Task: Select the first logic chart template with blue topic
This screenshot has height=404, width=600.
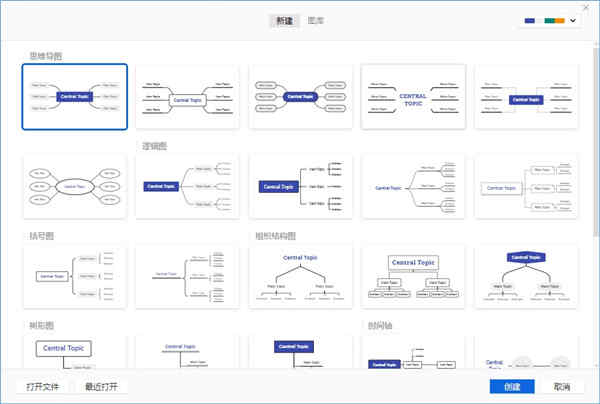Action: 188,187
